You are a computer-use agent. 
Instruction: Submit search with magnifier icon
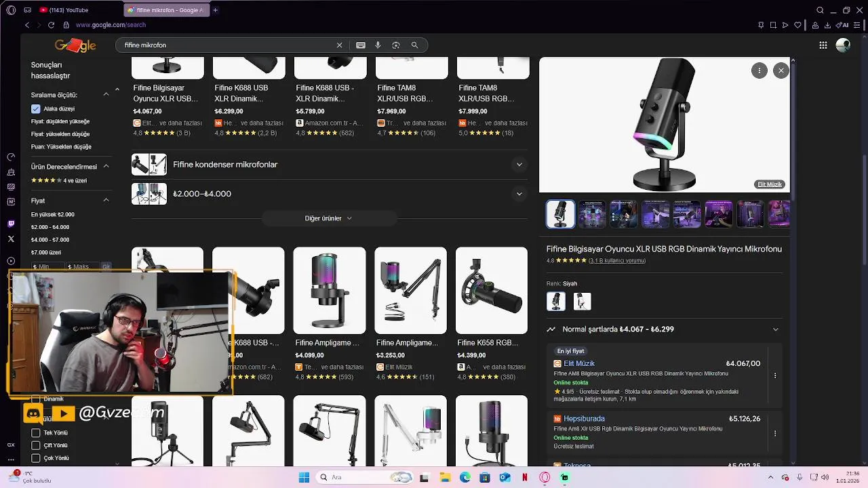point(414,45)
